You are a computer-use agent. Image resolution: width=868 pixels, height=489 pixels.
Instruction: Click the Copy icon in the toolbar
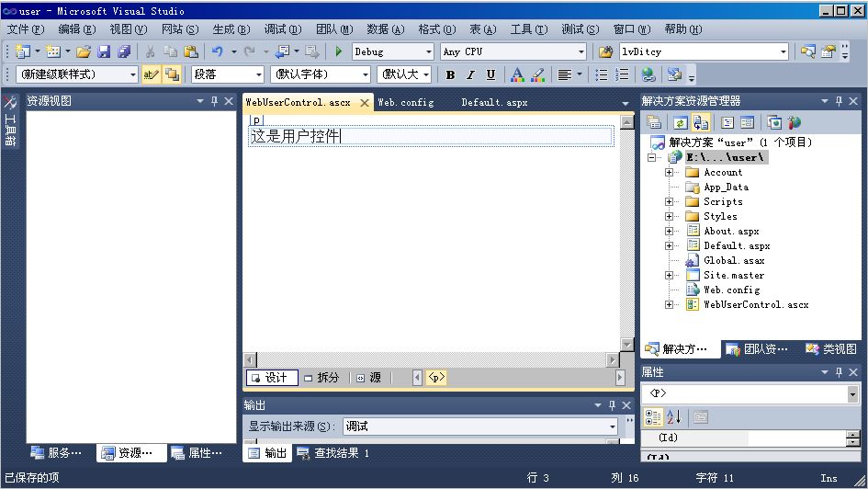point(170,51)
